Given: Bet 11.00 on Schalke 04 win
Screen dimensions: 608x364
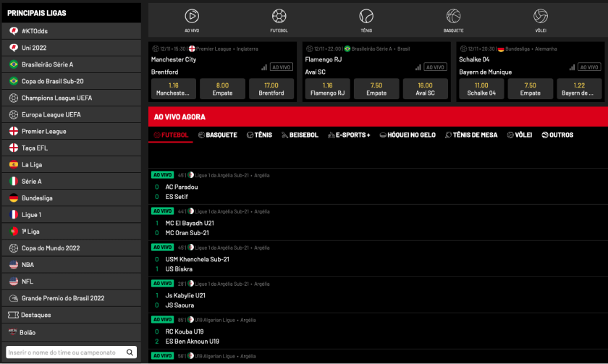Looking at the screenshot, I should 481,89.
